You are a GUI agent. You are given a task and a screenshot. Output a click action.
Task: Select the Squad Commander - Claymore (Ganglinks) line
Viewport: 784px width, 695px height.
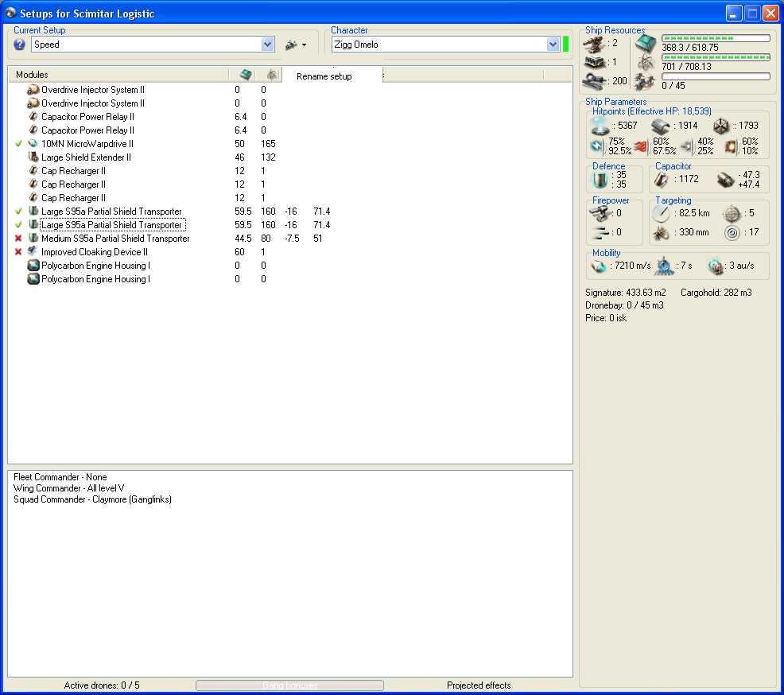click(x=92, y=499)
